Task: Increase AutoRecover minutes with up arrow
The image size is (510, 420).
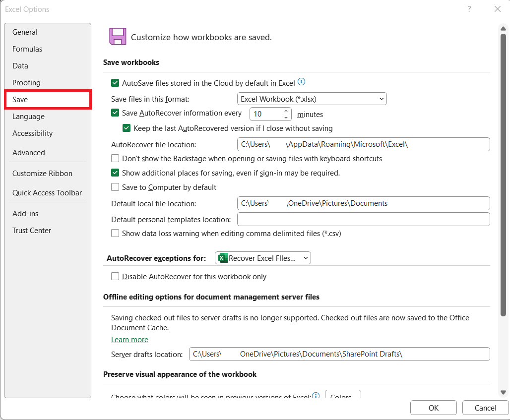Action: point(286,111)
